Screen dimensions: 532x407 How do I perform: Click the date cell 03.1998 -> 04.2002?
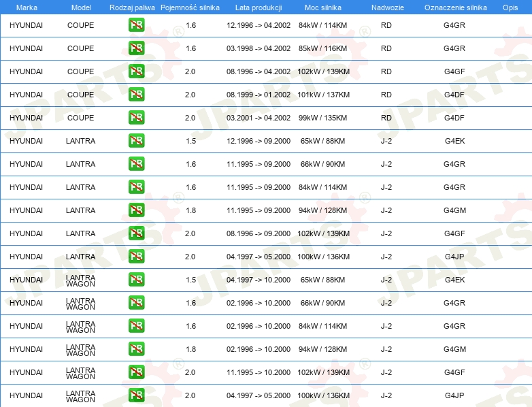point(259,48)
